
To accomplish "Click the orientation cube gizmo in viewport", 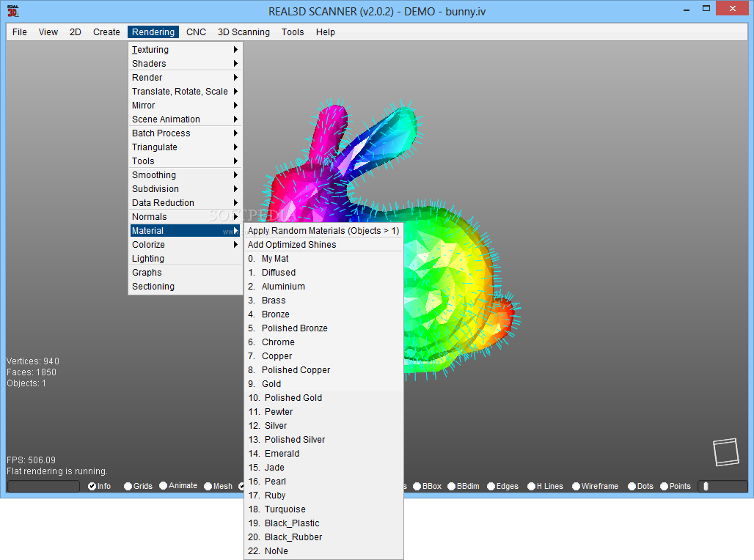I will point(726,452).
